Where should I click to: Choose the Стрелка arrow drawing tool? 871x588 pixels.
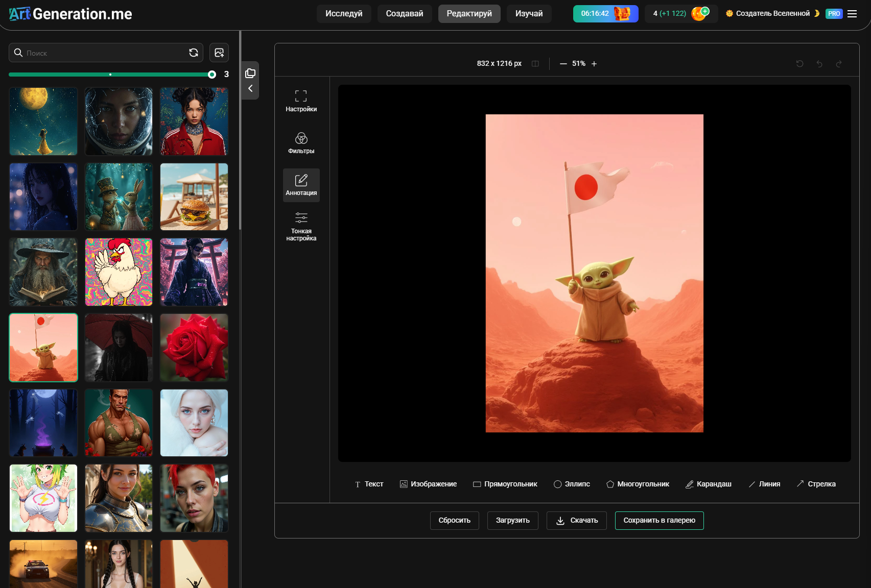[816, 484]
